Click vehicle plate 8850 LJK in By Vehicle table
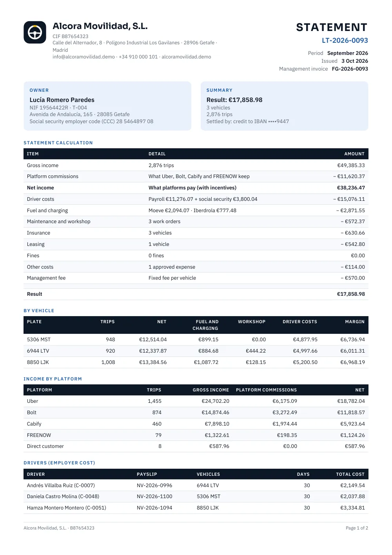This screenshot has height=555, width=392. click(x=38, y=362)
